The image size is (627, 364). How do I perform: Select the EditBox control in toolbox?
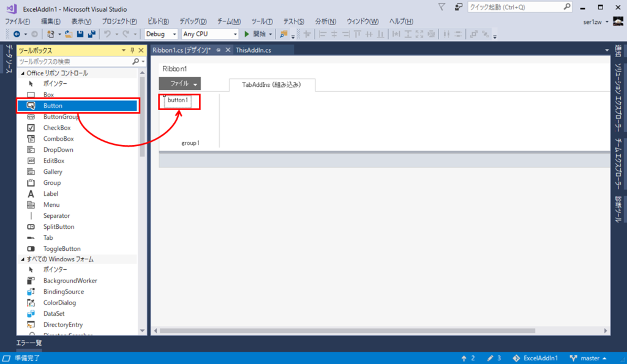[x=77, y=161]
